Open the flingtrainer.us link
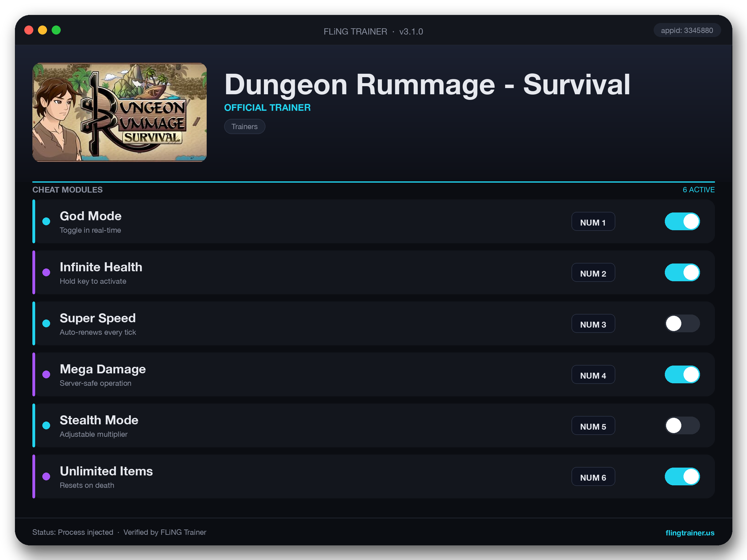This screenshot has height=560, width=747. click(690, 533)
